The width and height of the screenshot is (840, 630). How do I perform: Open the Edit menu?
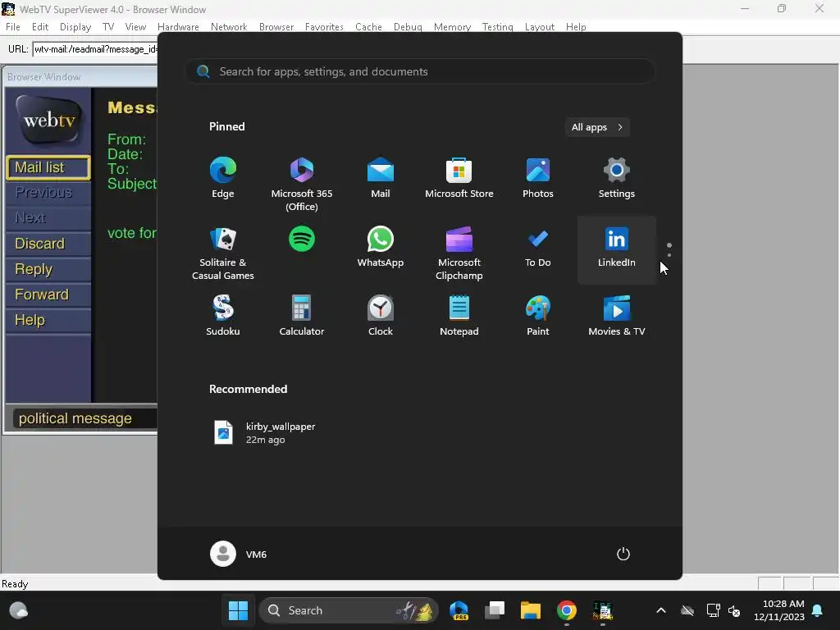(x=40, y=27)
